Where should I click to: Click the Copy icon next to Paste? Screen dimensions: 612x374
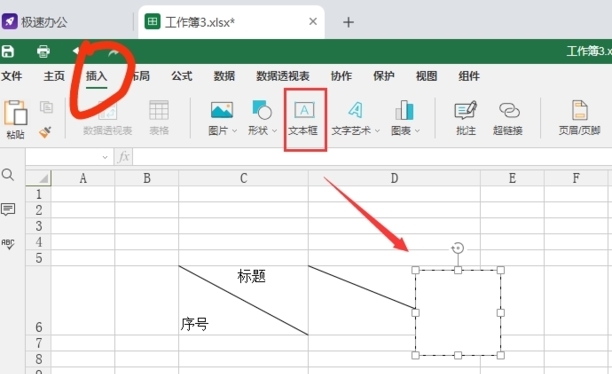pyautogui.click(x=46, y=107)
